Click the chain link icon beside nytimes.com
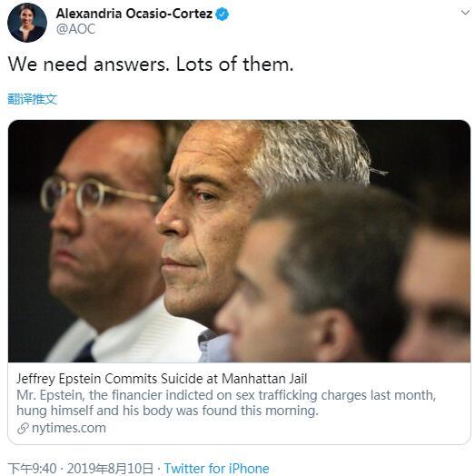The image size is (475, 476). click(23, 429)
